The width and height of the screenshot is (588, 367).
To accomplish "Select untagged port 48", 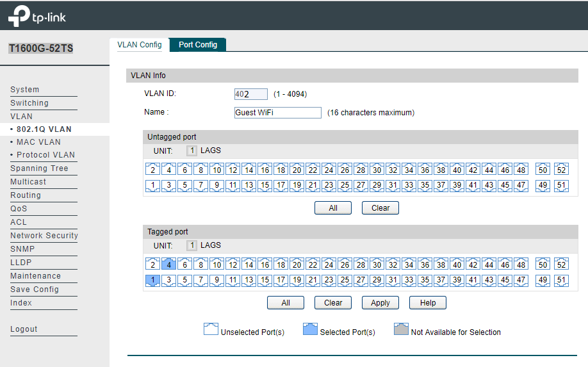I will click(x=521, y=170).
